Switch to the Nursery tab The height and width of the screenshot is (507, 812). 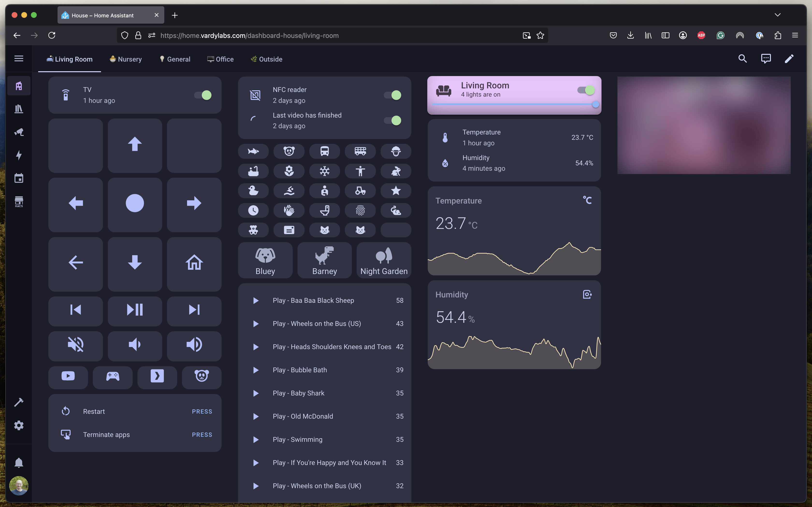point(126,59)
